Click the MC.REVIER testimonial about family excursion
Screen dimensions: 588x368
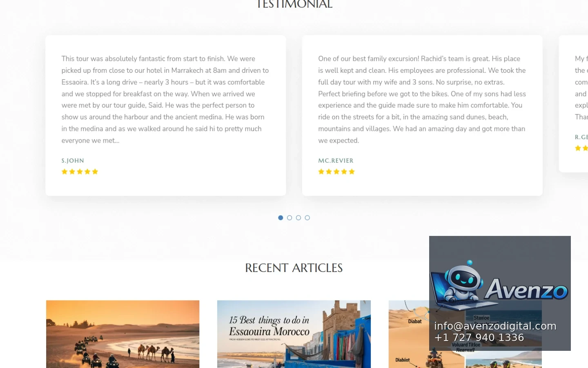click(422, 99)
